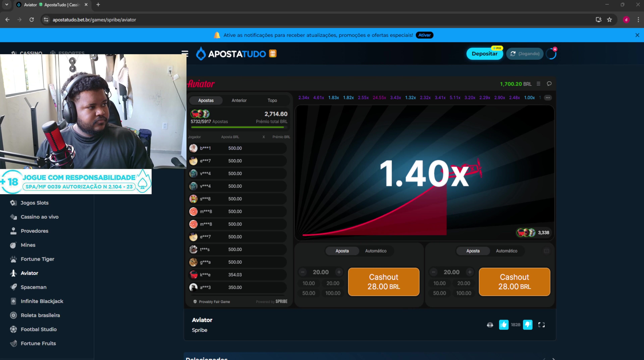
Task: Switch to the Apostas tab
Action: [206, 100]
